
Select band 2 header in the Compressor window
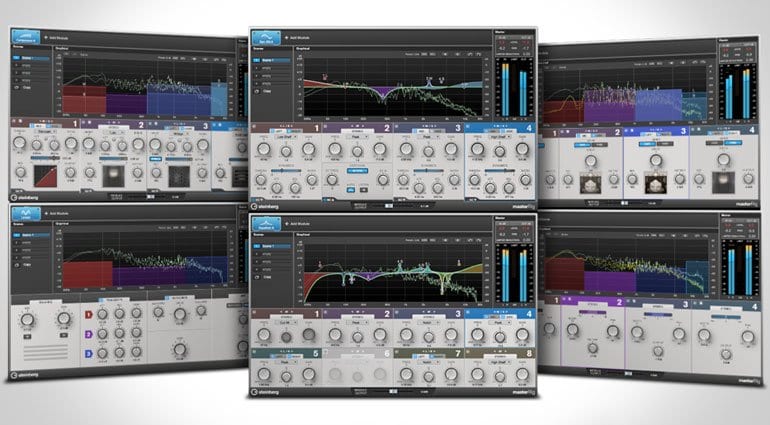point(112,124)
